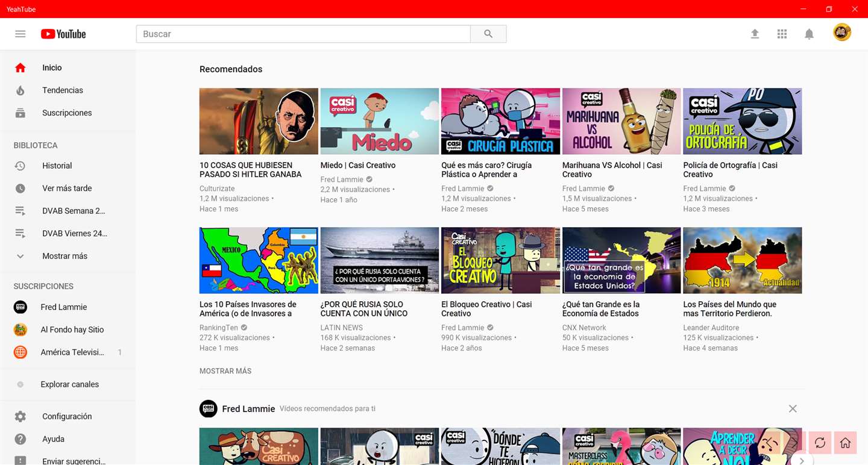Click the Ver más tarde clock icon
This screenshot has width=868, height=465.
coord(20,188)
